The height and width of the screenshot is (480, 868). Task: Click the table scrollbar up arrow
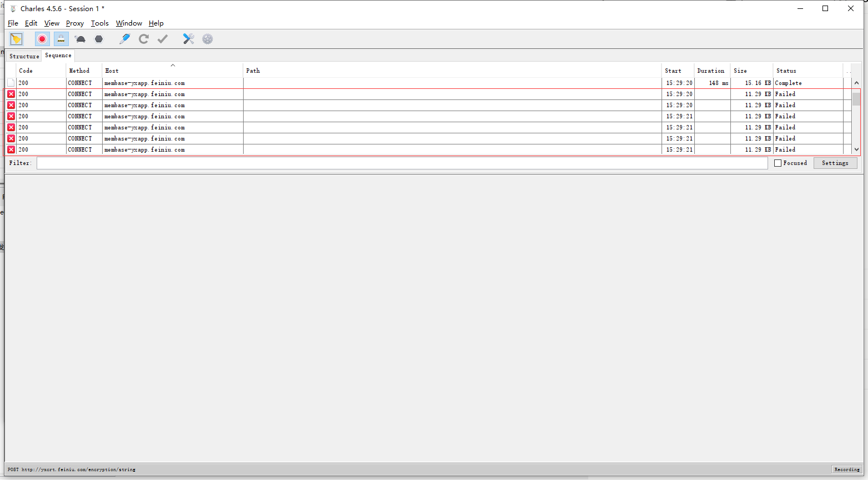(x=856, y=83)
